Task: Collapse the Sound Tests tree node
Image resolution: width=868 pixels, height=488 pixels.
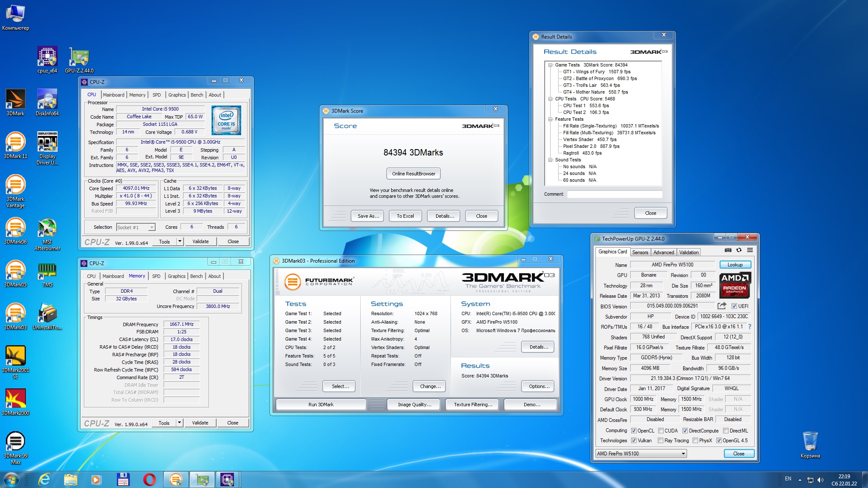Action: (550, 160)
